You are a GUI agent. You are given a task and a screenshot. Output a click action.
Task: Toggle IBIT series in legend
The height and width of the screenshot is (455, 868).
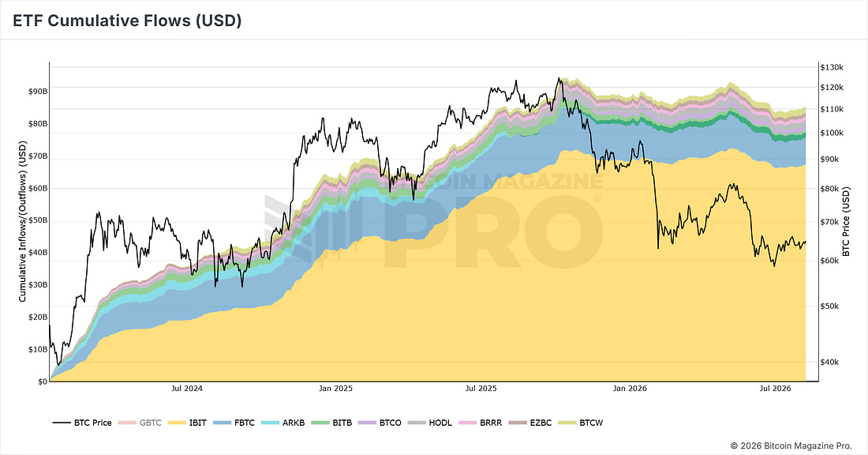pyautogui.click(x=187, y=423)
